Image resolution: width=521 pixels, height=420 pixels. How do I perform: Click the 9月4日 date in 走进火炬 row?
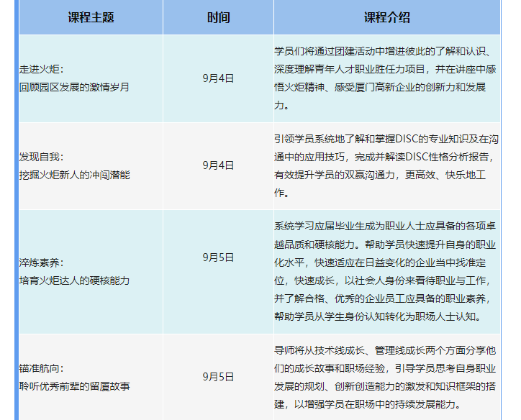coord(218,78)
